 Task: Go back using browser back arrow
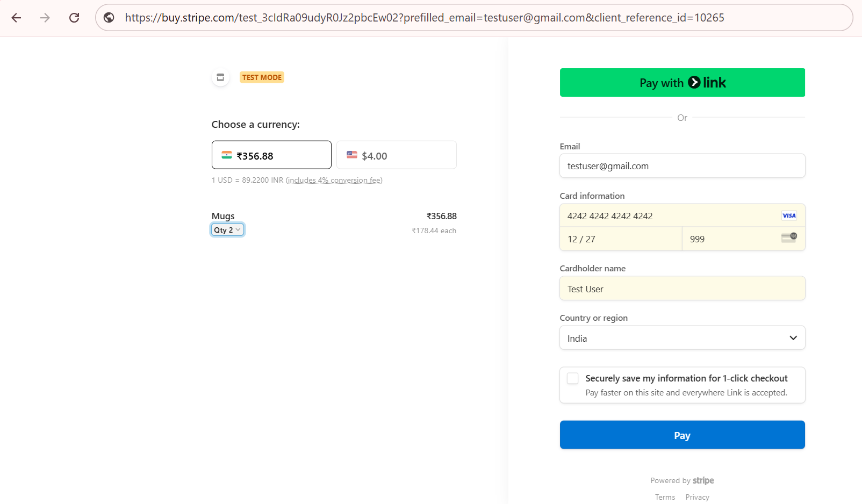[x=16, y=18]
